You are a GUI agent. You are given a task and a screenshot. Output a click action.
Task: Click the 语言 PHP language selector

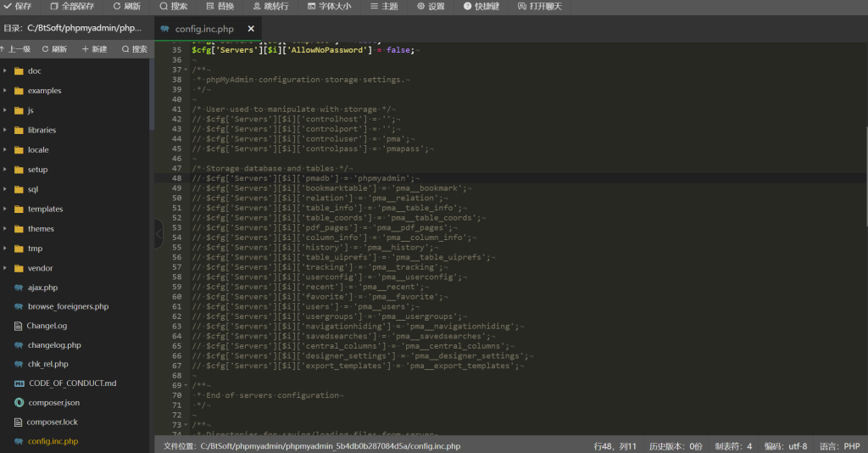pos(839,445)
